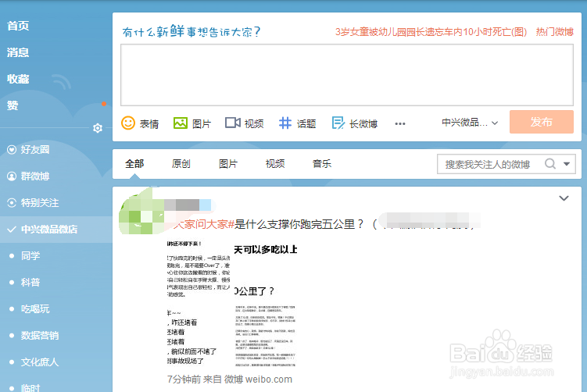Select the 数据营销 group

40,336
